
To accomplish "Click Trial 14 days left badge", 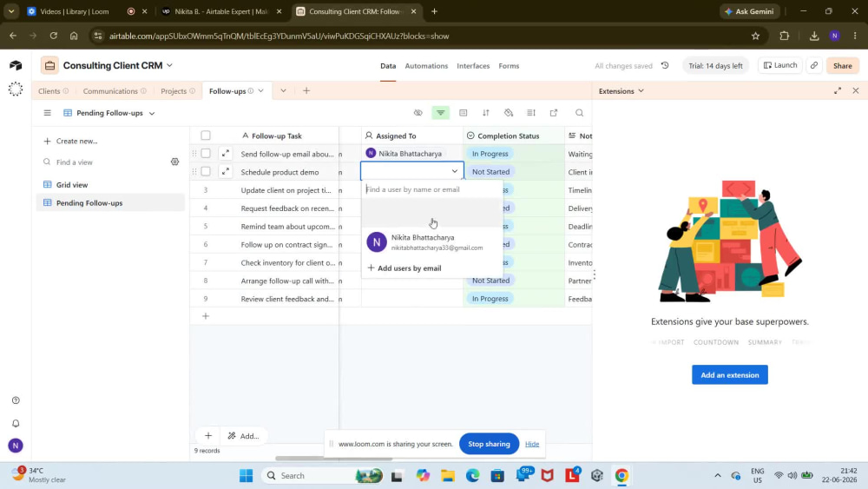I will [715, 65].
